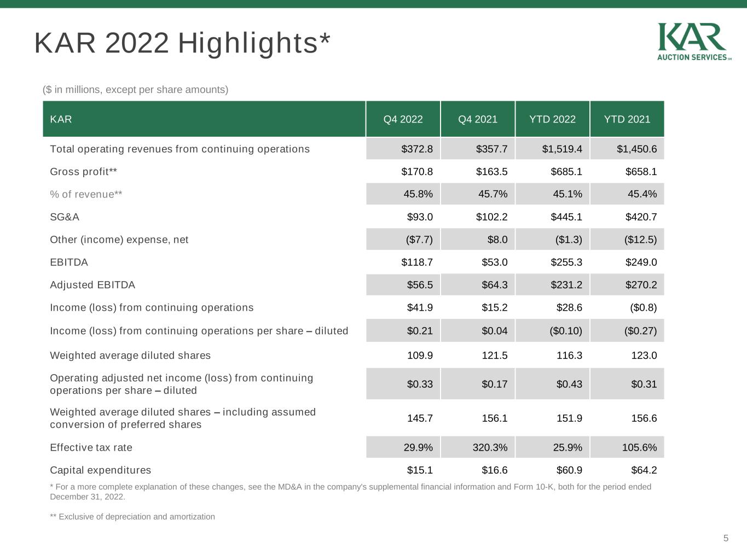Select the KAR header cell in table
The height and width of the screenshot is (560, 747).
61,119
